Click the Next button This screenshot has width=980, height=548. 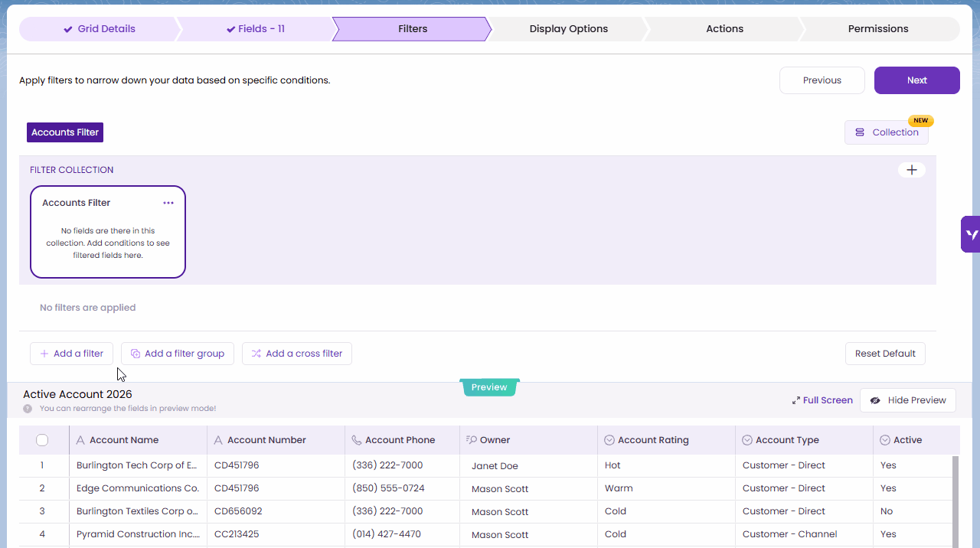pyautogui.click(x=916, y=80)
